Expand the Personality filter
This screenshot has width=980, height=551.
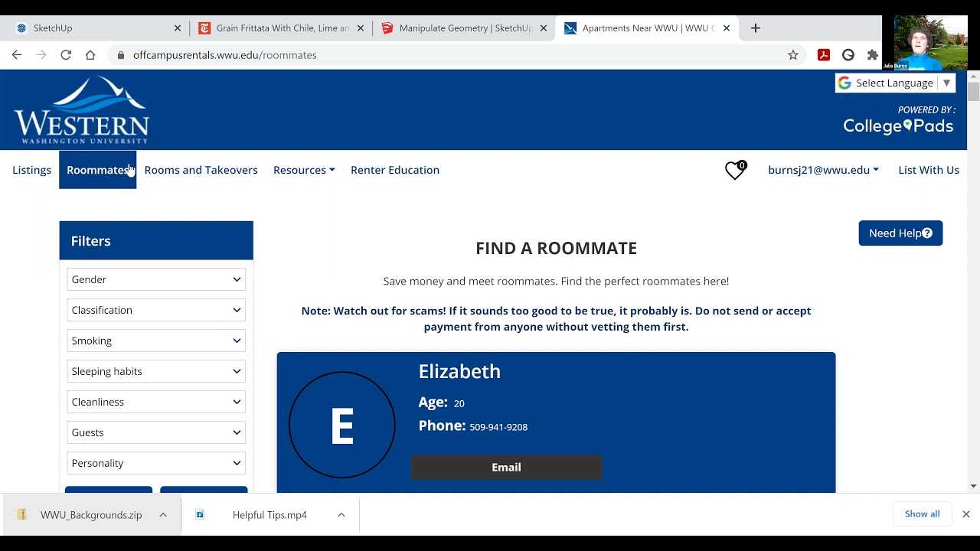[156, 463]
